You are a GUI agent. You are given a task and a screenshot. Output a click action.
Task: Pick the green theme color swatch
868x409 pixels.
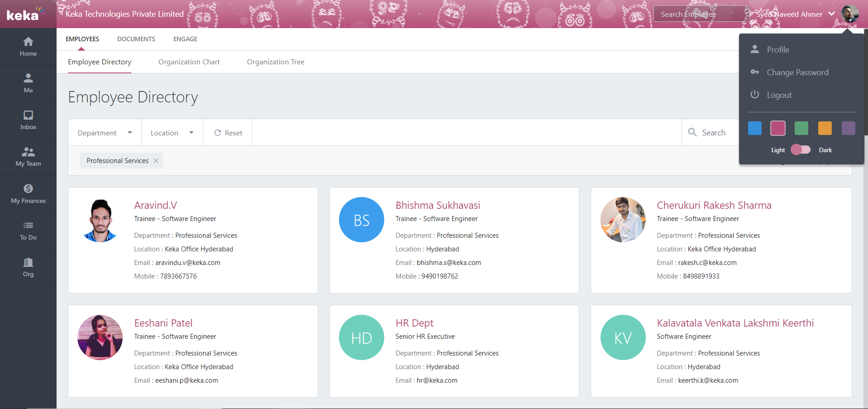[x=801, y=128]
